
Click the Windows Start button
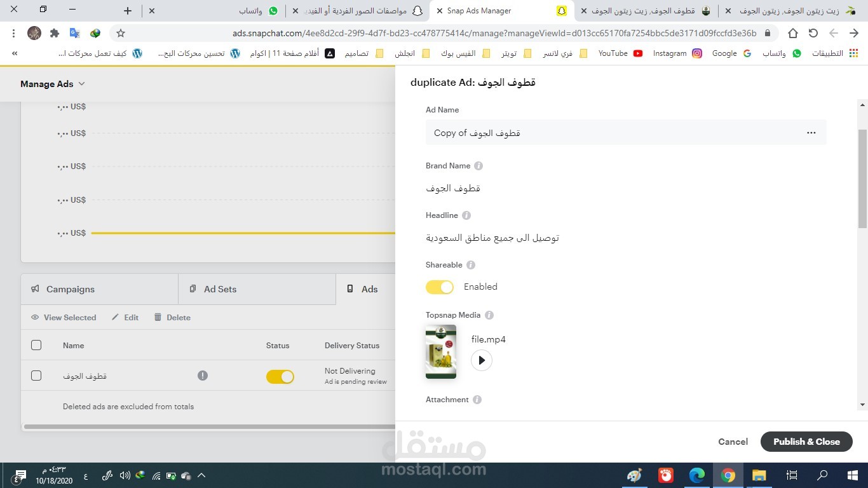(853, 475)
